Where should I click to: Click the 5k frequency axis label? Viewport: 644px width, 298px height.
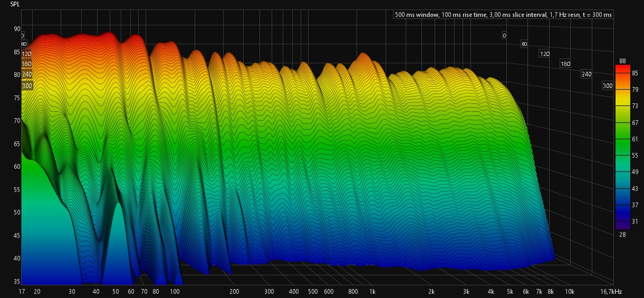click(x=511, y=292)
